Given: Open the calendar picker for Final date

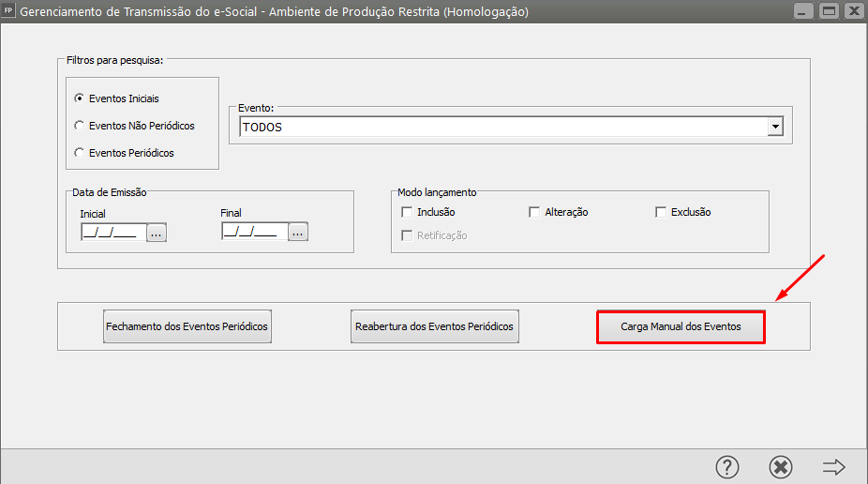Looking at the screenshot, I should pyautogui.click(x=298, y=232).
